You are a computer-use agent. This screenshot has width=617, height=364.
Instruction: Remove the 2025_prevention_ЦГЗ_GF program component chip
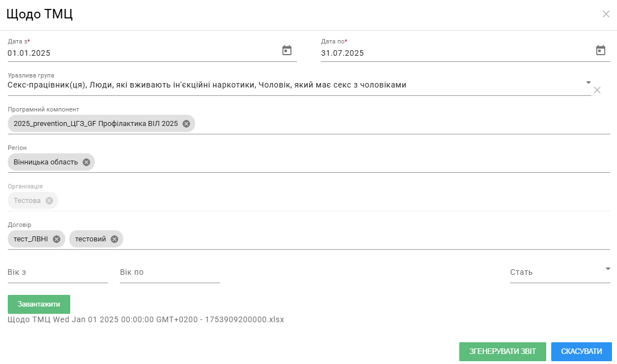[187, 124]
